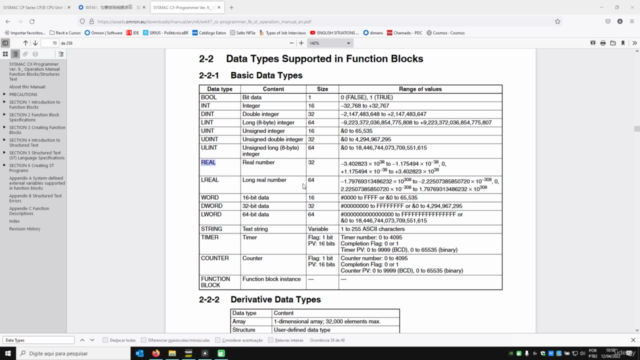This screenshot has height=360, width=640.
Task: Open the Cosmos - Cosmos bookmark
Action: [446, 33]
